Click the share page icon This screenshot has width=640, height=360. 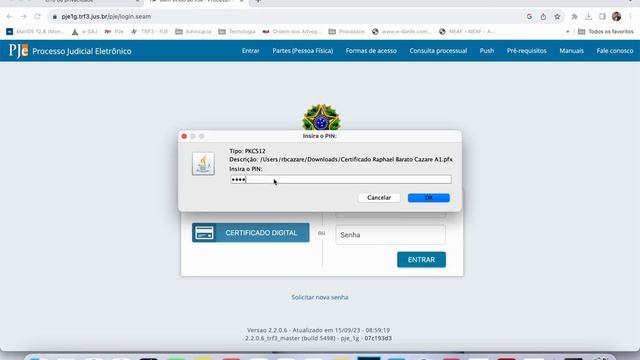543,16
